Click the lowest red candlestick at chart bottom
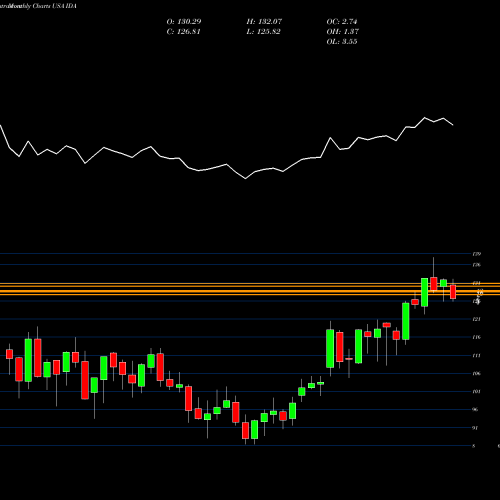Viewport: 500px width, 500px height. tap(245, 430)
